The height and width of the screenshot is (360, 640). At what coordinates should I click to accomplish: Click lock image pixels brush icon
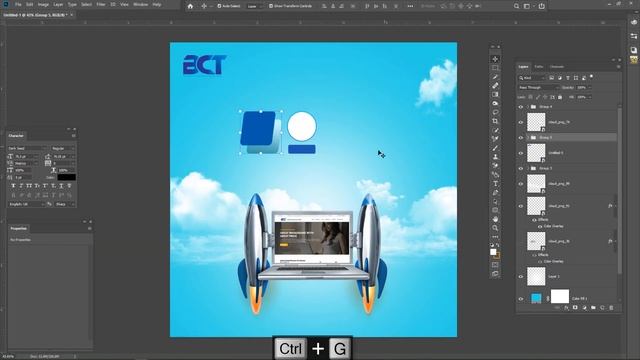pyautogui.click(x=538, y=97)
